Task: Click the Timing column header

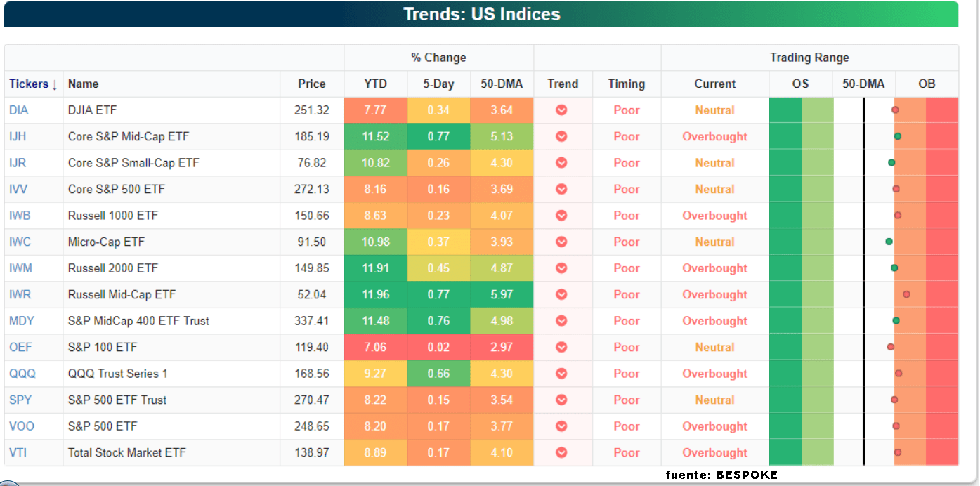Action: pyautogui.click(x=626, y=84)
